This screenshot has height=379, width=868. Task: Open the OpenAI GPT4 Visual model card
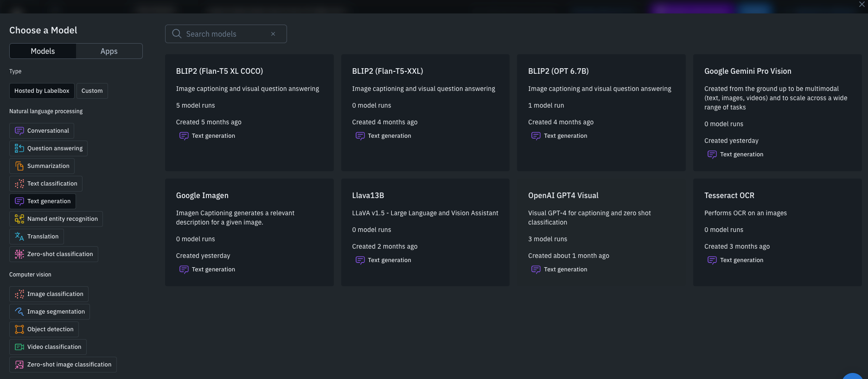coord(601,232)
